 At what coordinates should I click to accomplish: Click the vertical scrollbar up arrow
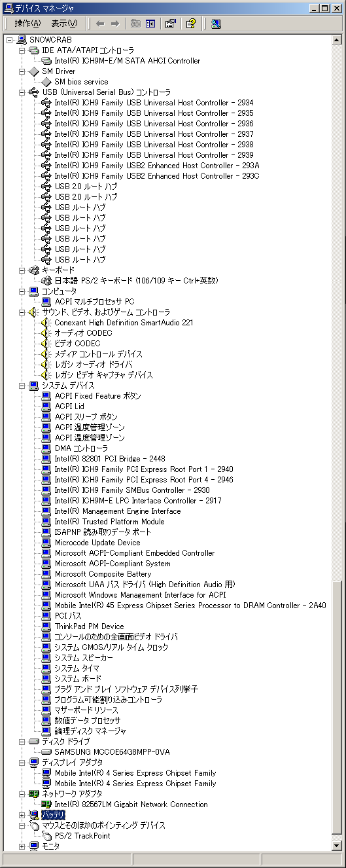pyautogui.click(x=337, y=40)
